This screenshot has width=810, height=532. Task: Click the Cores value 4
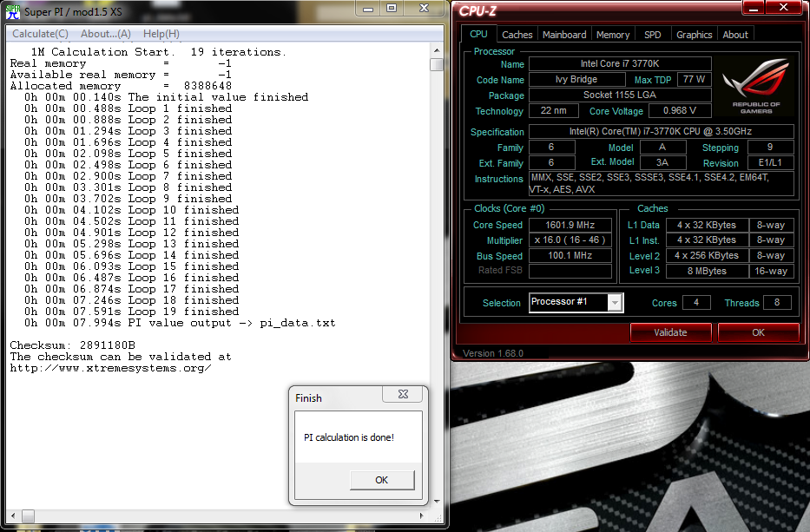tap(696, 302)
